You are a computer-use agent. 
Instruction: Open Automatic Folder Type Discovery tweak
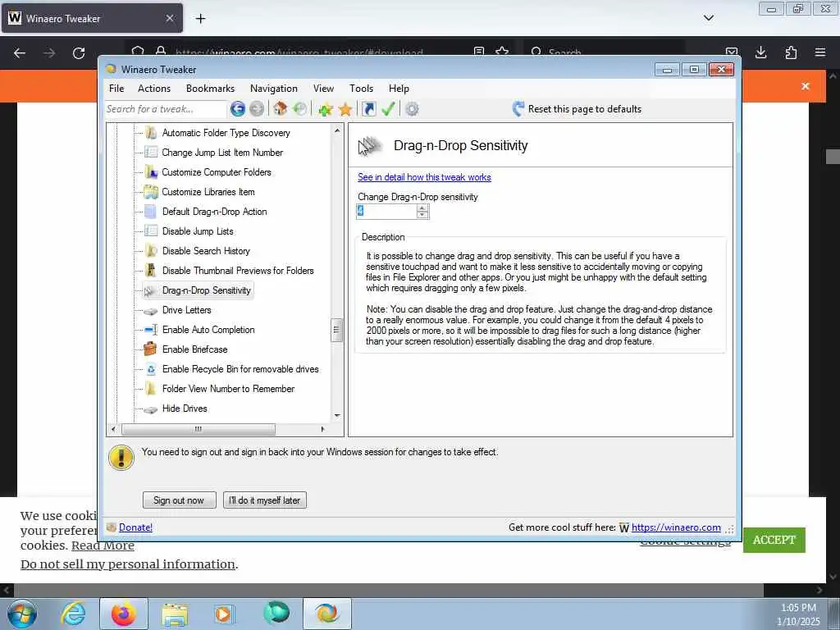pos(226,133)
